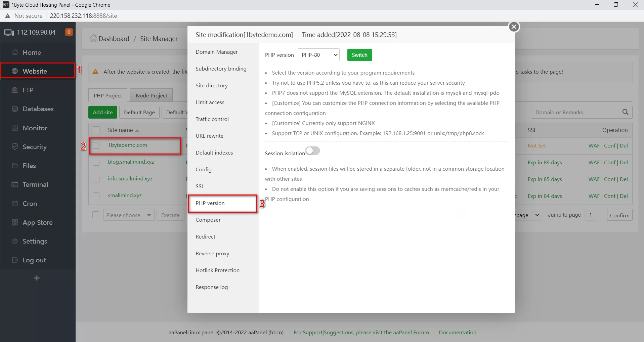Open Composer menu item
The height and width of the screenshot is (342, 644).
(x=208, y=220)
